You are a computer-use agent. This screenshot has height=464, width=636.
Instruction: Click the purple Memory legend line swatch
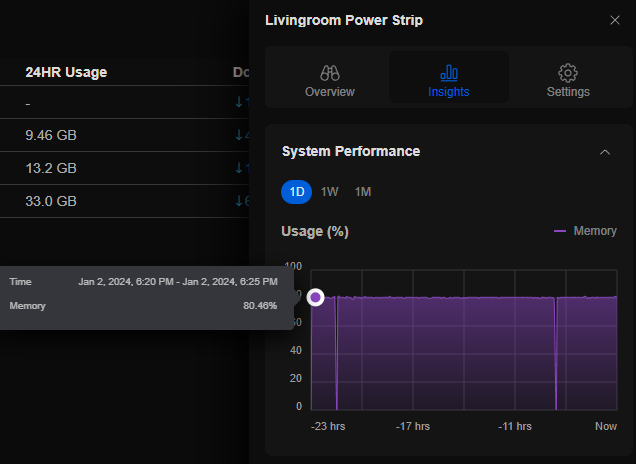pos(560,231)
